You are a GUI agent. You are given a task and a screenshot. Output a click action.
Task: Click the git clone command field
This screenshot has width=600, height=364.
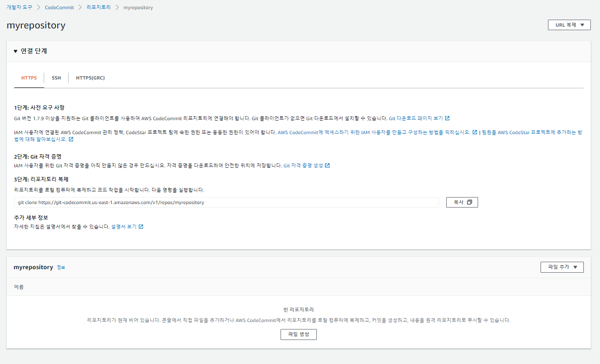tap(226, 202)
